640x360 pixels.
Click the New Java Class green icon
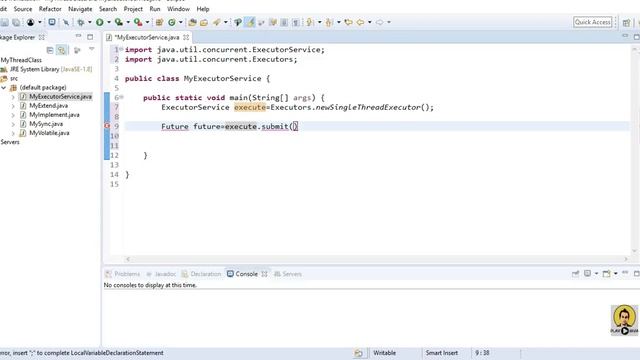click(x=172, y=22)
